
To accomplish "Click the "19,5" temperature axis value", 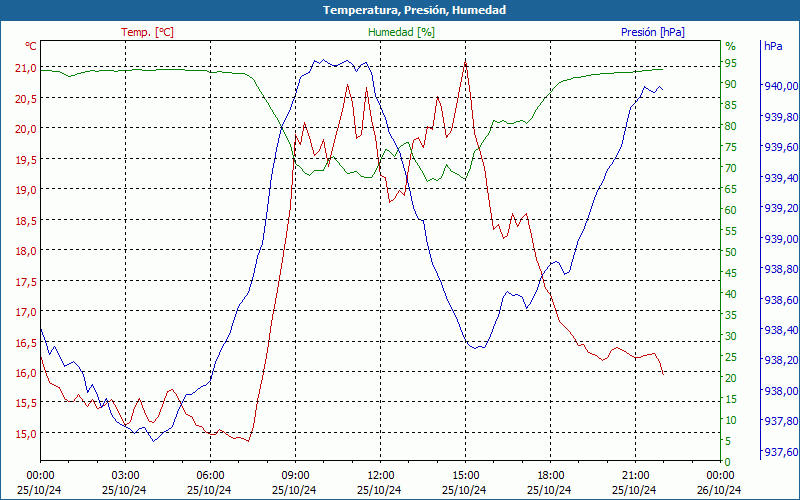I will coord(25,159).
